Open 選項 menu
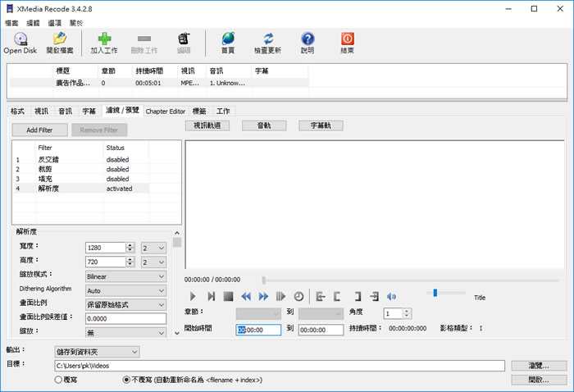 pos(55,23)
